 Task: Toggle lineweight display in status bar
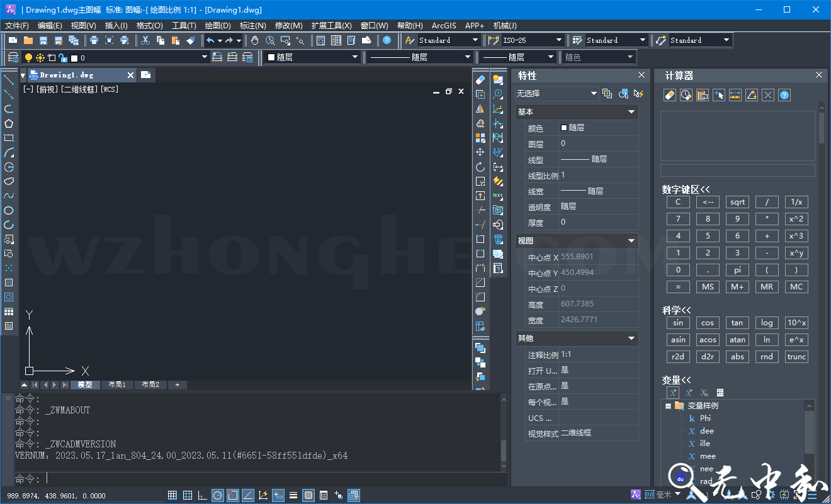(293, 495)
